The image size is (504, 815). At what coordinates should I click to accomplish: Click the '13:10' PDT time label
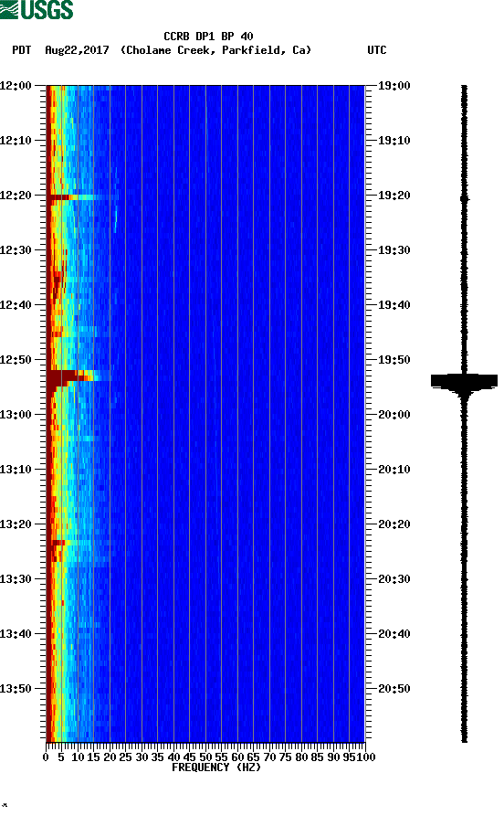[16, 470]
